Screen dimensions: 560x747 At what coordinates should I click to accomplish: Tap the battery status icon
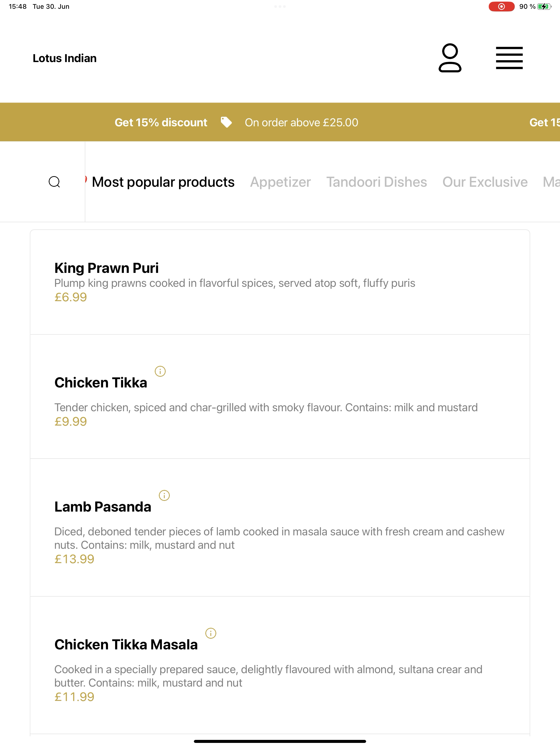pos(544,6)
